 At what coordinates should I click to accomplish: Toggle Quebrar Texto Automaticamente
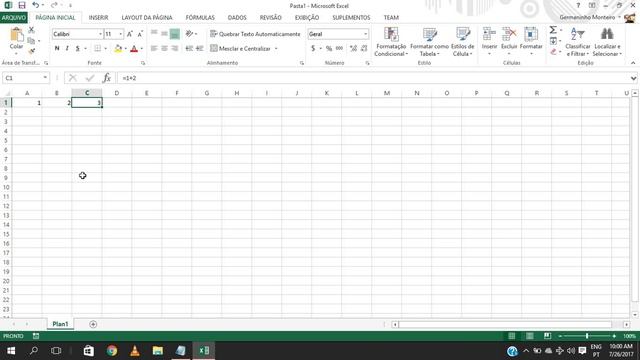(255, 34)
